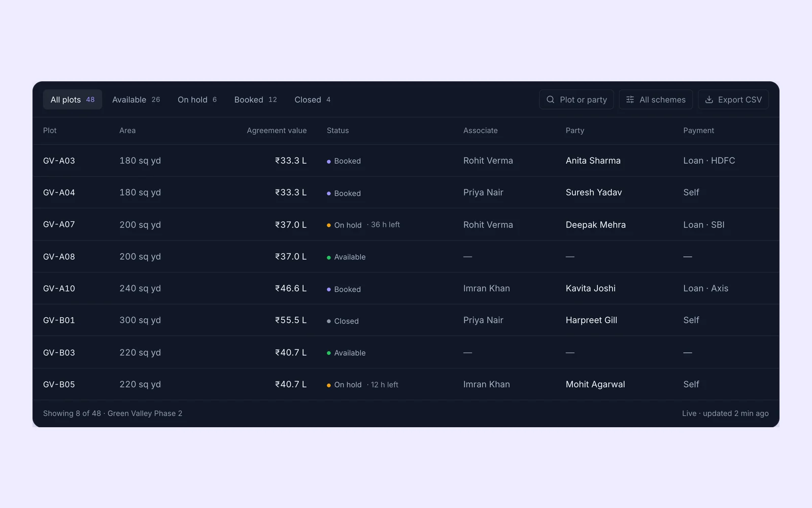This screenshot has width=812, height=508.
Task: Open party Anita Sharma
Action: (x=593, y=161)
